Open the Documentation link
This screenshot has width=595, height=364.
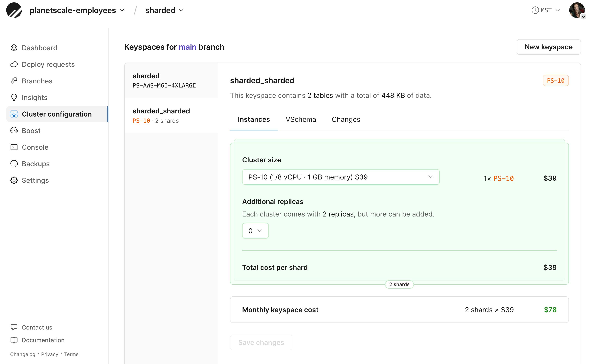(43, 340)
